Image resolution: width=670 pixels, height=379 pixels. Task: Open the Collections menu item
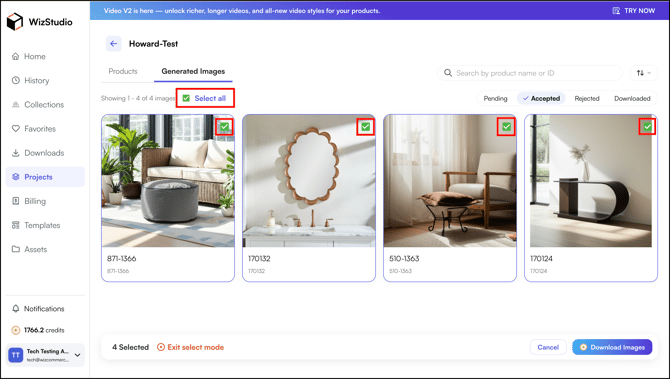(45, 105)
